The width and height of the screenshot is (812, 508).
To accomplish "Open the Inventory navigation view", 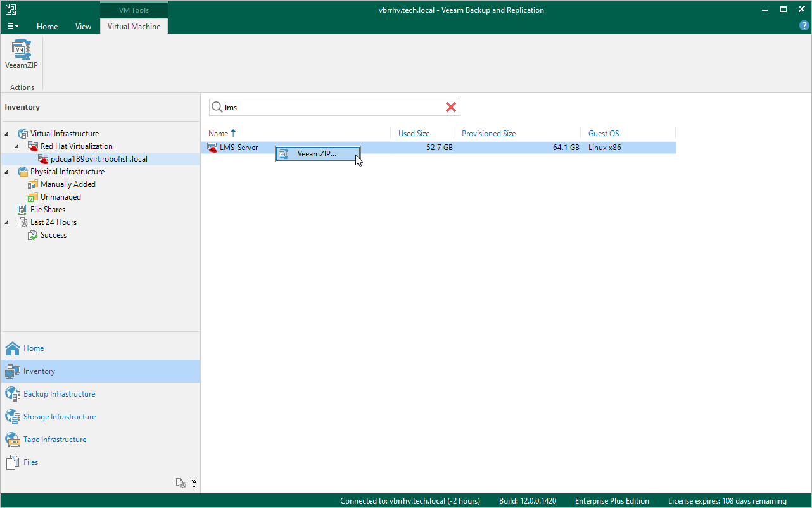I will 100,371.
